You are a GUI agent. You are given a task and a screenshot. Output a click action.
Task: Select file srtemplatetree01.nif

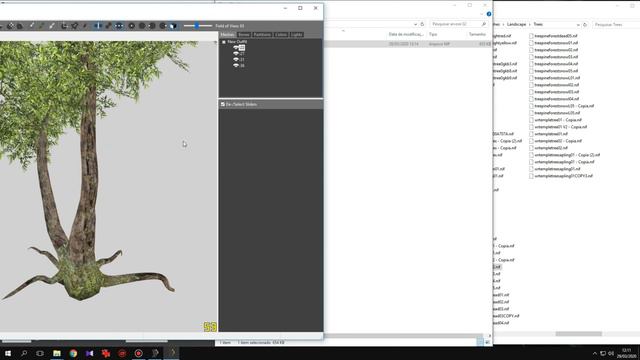[551, 134]
